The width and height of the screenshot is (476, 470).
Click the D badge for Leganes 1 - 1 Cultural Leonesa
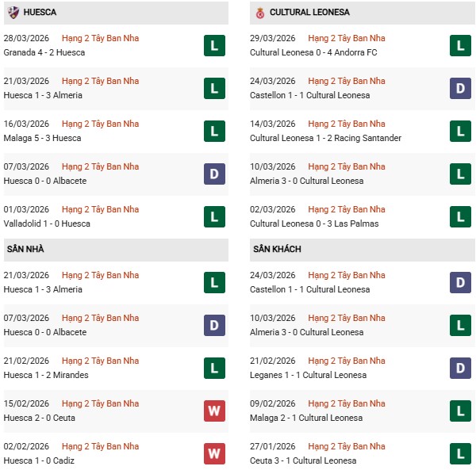[460, 369]
